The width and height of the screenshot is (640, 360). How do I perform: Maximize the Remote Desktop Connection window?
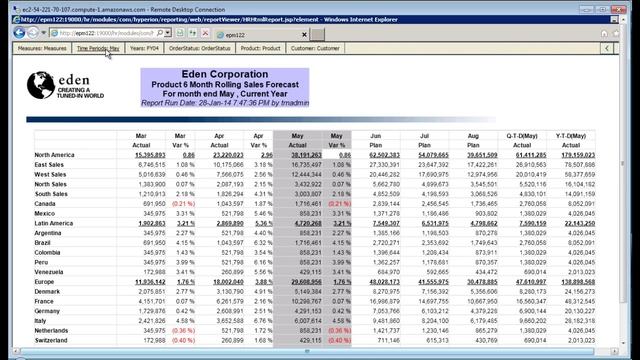pos(602,9)
